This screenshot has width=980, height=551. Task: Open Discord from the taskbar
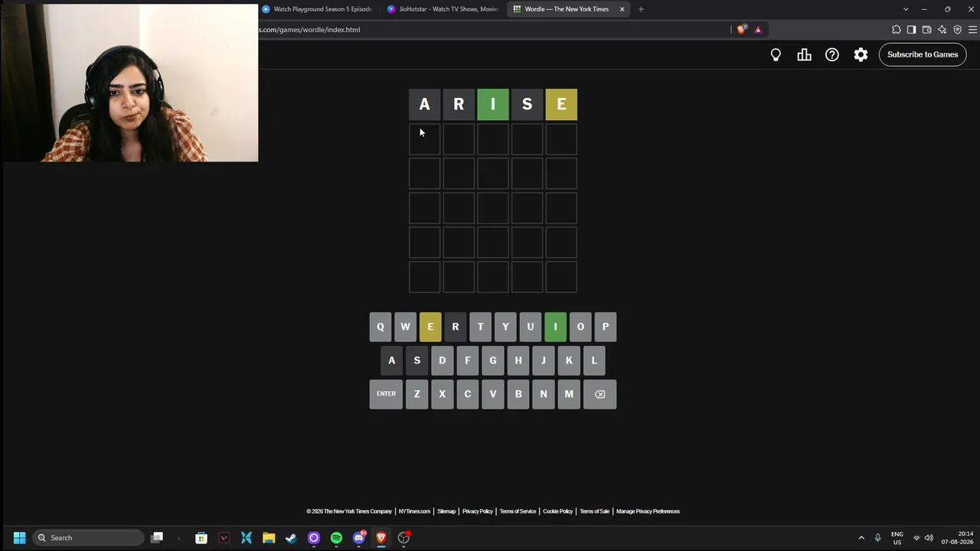[x=359, y=538]
